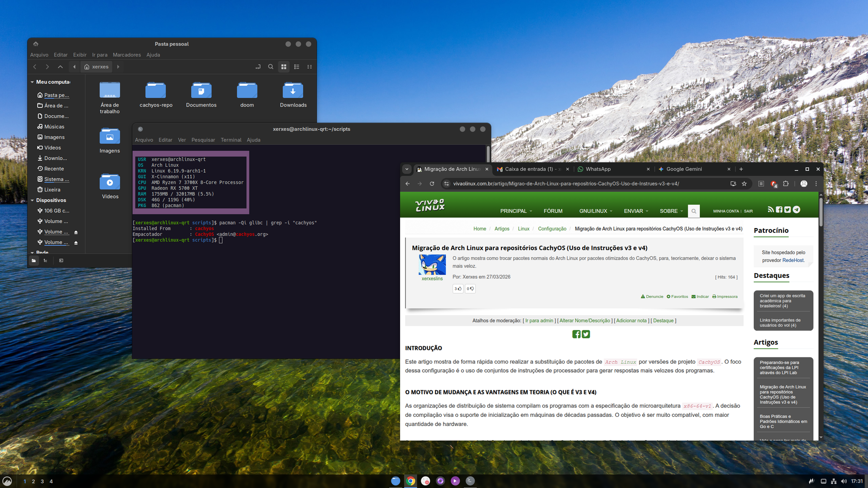Open the Chrome tab search dropdown
Screen dimensions: 868x488
tap(407, 169)
